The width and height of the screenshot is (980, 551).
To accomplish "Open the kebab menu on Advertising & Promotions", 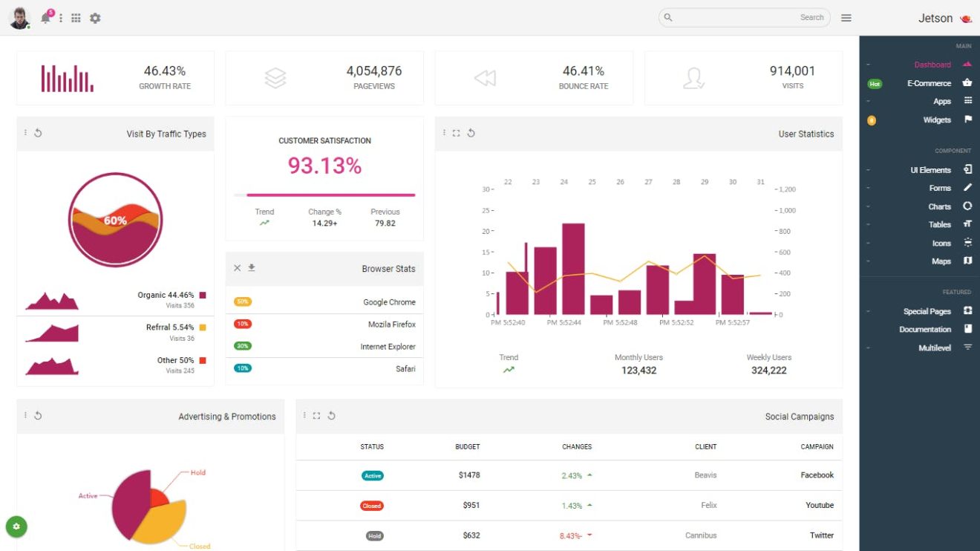I will coord(25,416).
